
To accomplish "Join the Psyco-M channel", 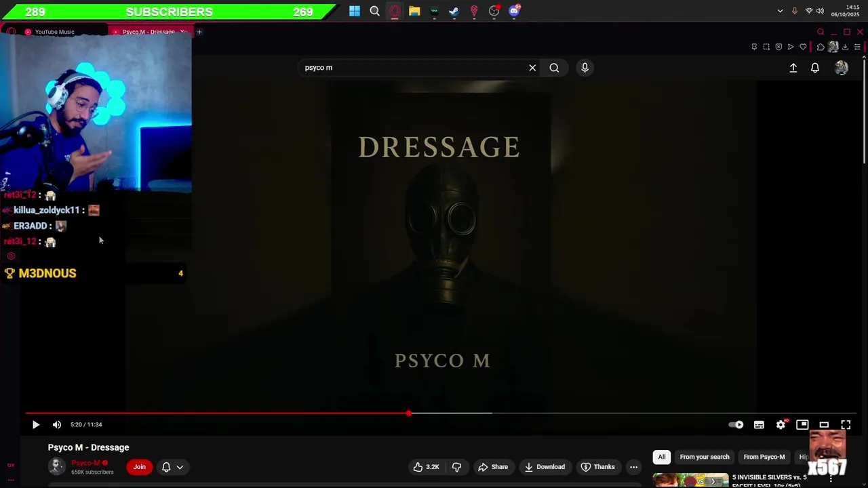I will pyautogui.click(x=140, y=466).
